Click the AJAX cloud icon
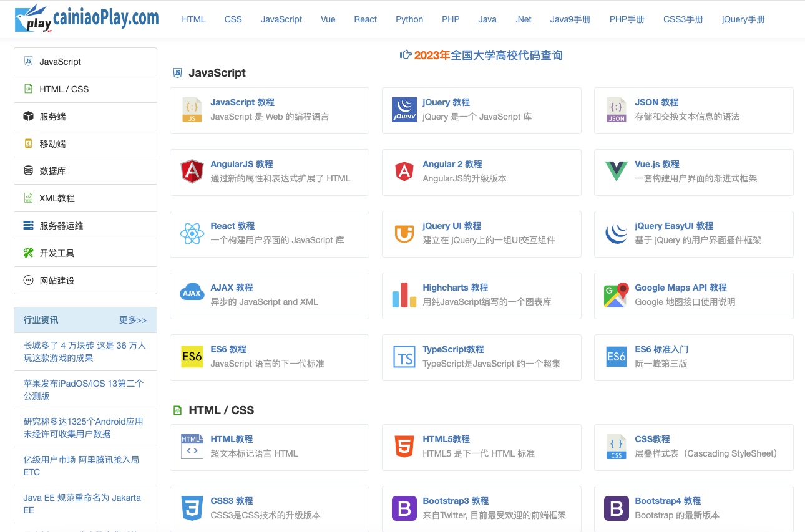This screenshot has height=532, width=805. click(192, 293)
